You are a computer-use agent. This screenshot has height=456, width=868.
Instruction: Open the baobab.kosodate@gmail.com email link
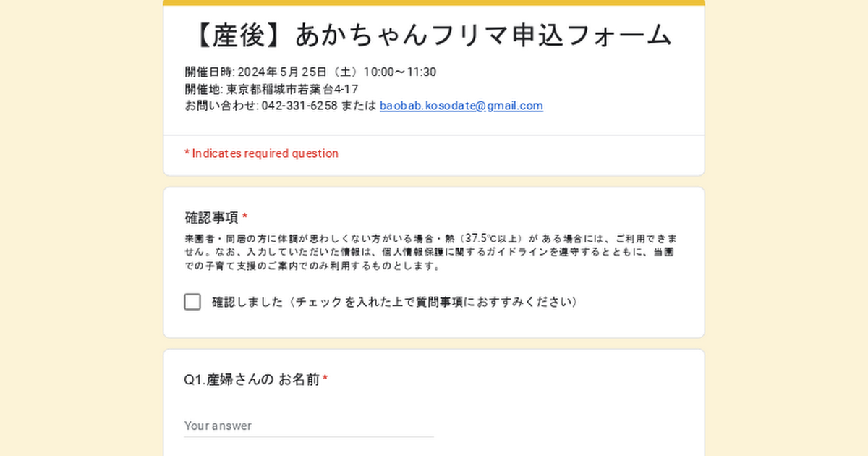tap(461, 106)
